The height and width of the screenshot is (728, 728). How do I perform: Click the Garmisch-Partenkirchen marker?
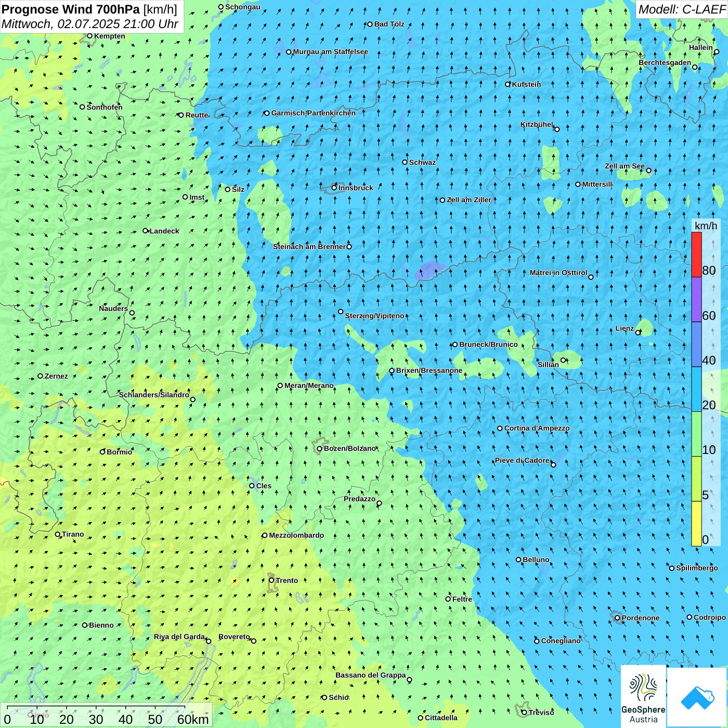267,113
